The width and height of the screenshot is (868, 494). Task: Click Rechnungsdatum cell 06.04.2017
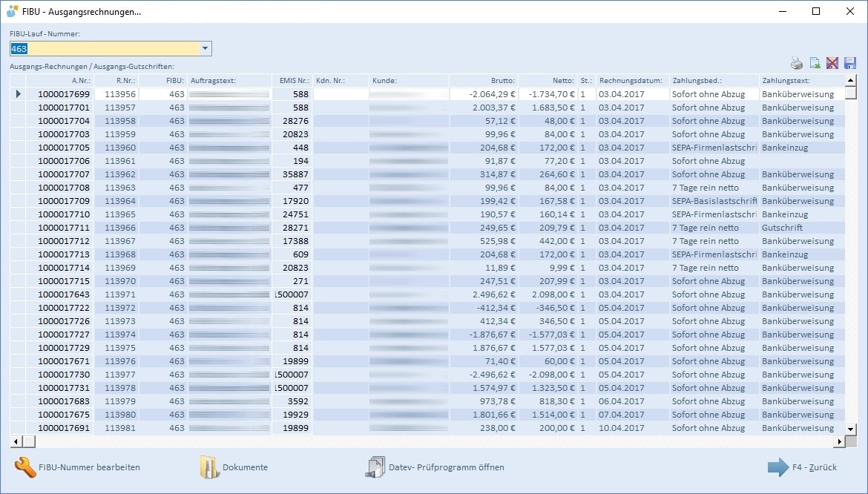632,401
